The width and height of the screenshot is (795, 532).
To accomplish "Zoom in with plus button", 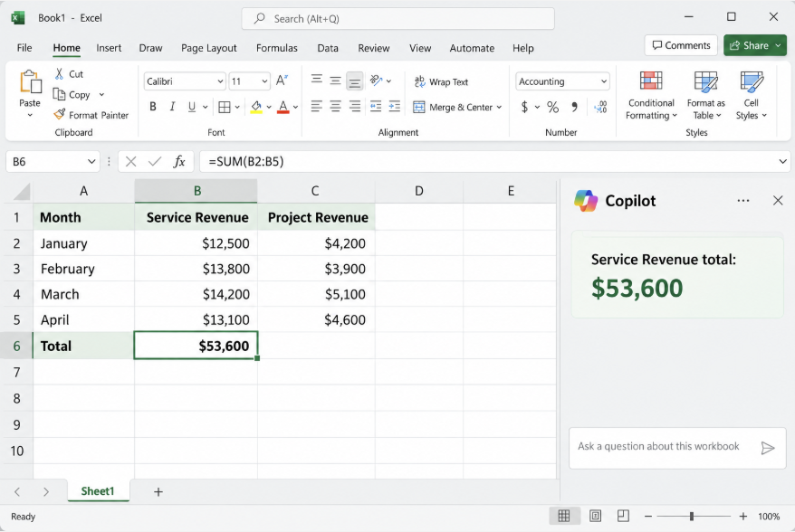I will click(x=742, y=517).
